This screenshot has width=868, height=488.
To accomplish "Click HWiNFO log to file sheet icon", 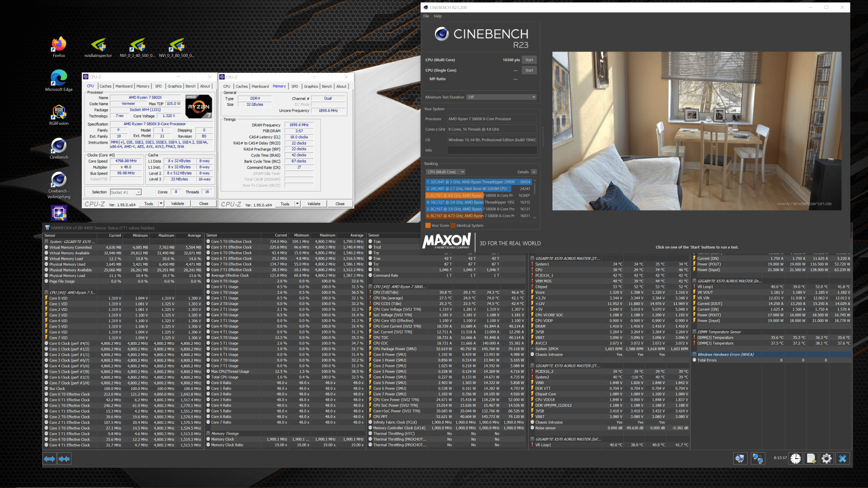I will (811, 459).
